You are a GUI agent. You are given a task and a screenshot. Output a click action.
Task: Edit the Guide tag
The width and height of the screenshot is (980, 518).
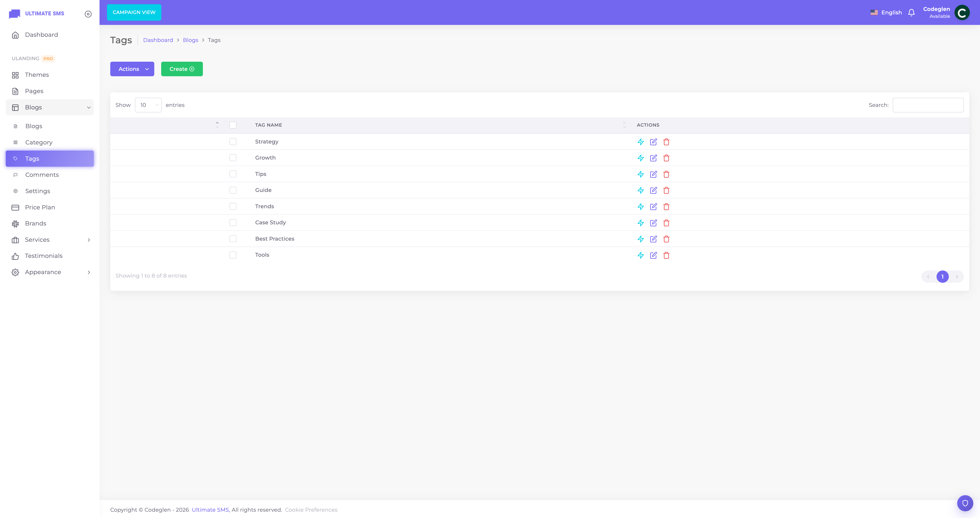(653, 190)
